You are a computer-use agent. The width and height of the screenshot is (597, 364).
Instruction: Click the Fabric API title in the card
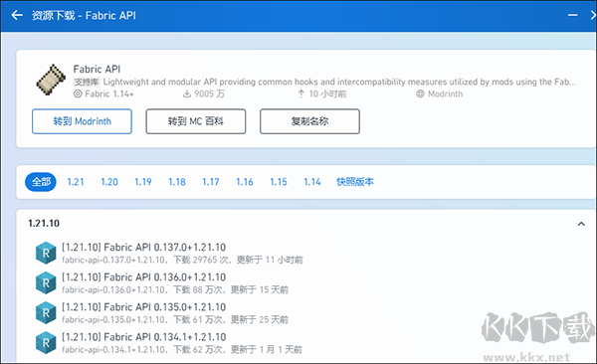point(97,69)
